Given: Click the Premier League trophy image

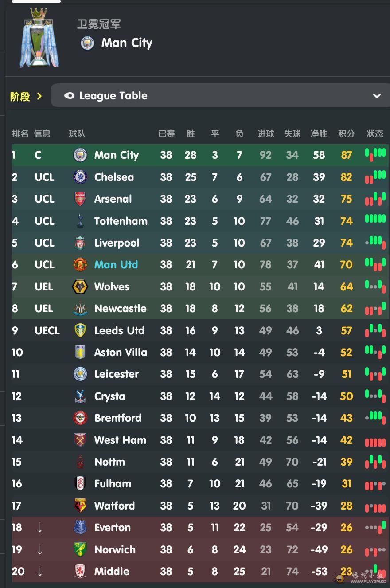Looking at the screenshot, I should [x=39, y=38].
